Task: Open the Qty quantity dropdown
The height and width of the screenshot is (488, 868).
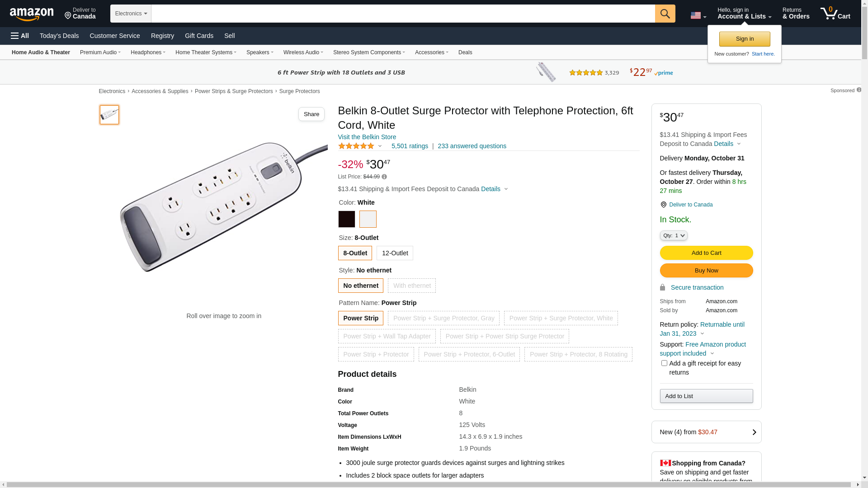Action: [674, 235]
